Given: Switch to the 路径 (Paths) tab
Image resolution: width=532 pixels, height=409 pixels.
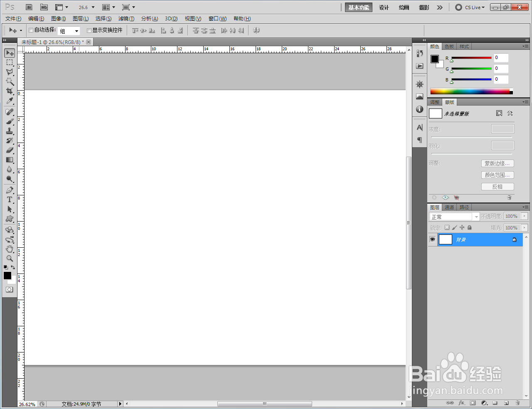Looking at the screenshot, I should 464,207.
